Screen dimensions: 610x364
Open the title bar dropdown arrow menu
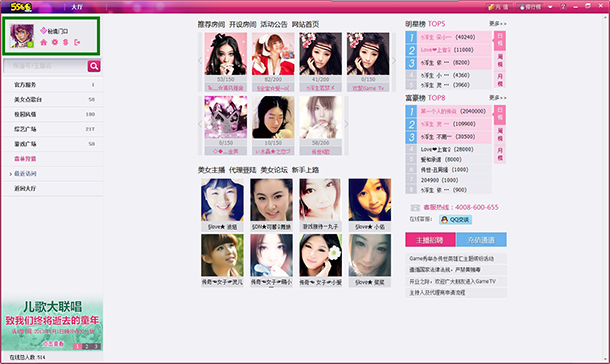point(550,7)
